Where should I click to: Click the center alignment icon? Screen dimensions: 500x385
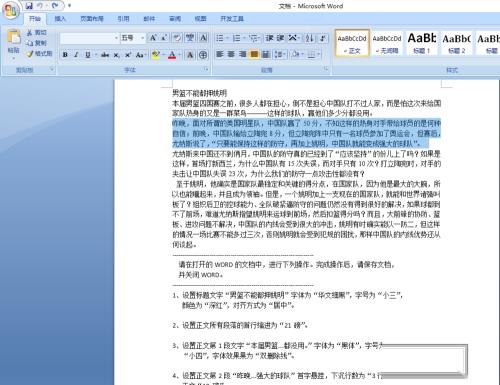point(231,54)
